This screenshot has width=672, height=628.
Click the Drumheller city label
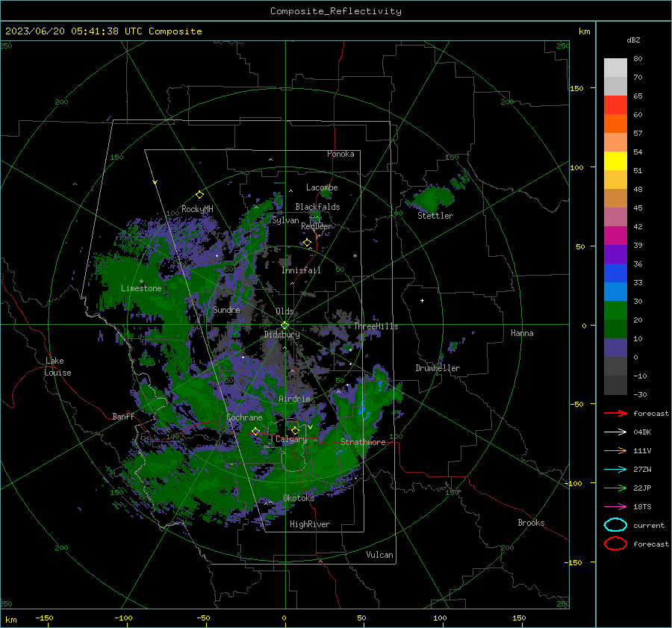tap(438, 368)
